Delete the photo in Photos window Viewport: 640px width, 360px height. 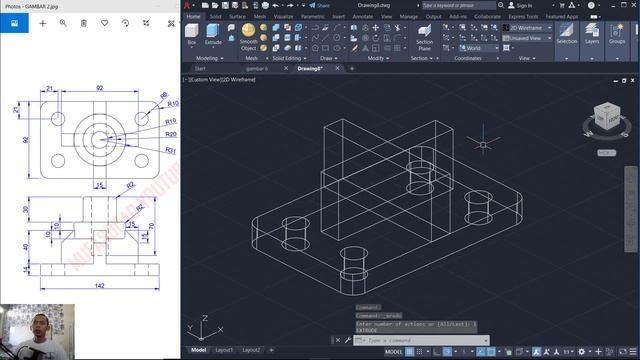84,23
